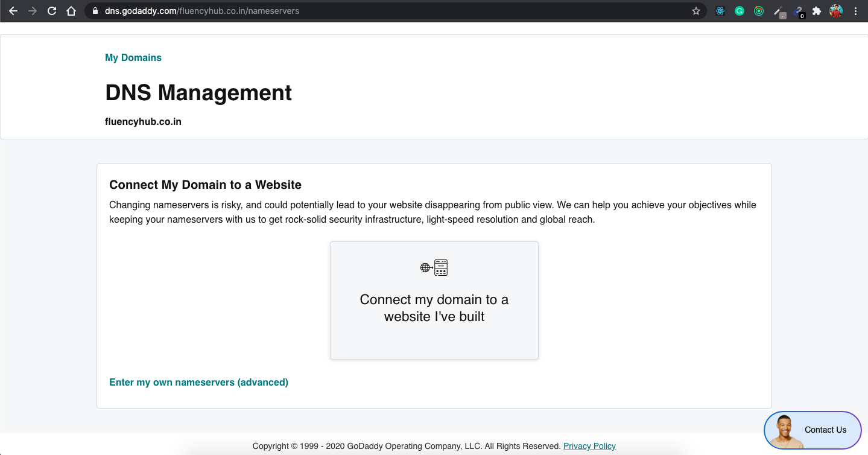Click the globe and server icon in the card

click(x=434, y=267)
